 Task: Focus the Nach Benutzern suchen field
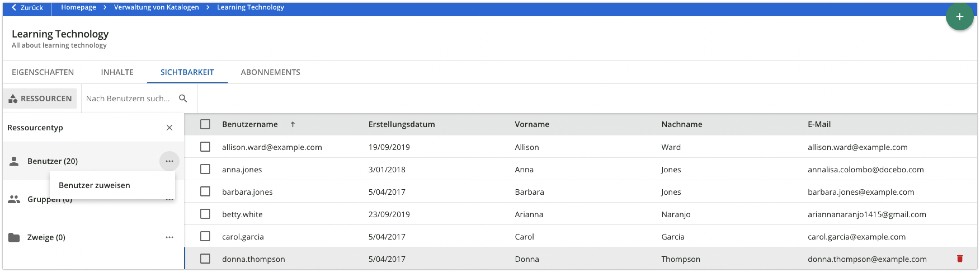[x=128, y=99]
